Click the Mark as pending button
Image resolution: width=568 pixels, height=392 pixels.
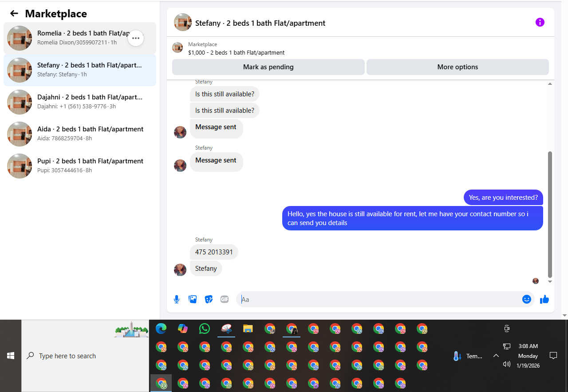click(x=268, y=67)
